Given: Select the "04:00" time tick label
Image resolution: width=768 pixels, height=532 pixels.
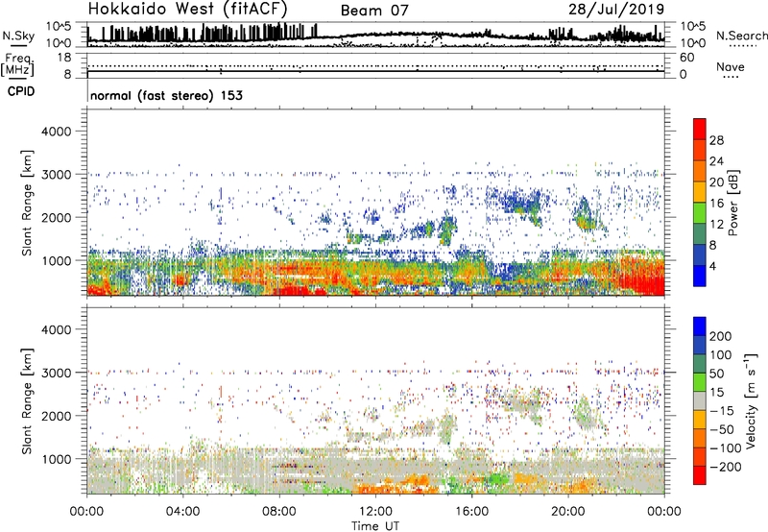Looking at the screenshot, I should click(x=182, y=512).
